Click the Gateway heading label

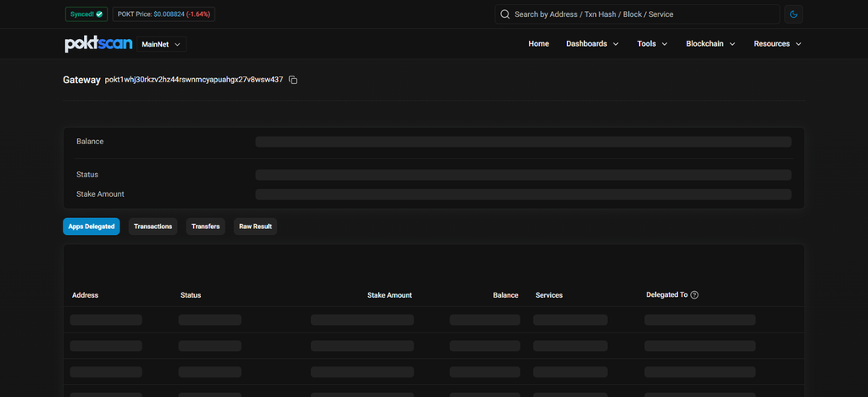click(x=82, y=81)
